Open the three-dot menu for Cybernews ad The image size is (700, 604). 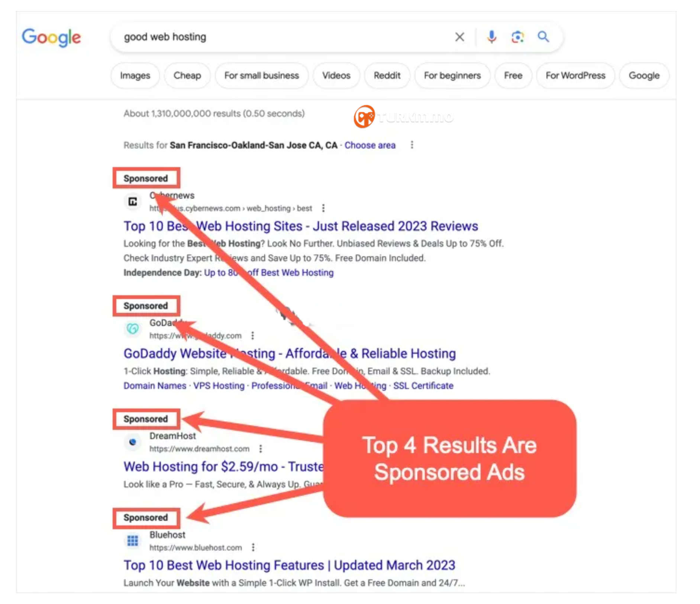point(323,208)
